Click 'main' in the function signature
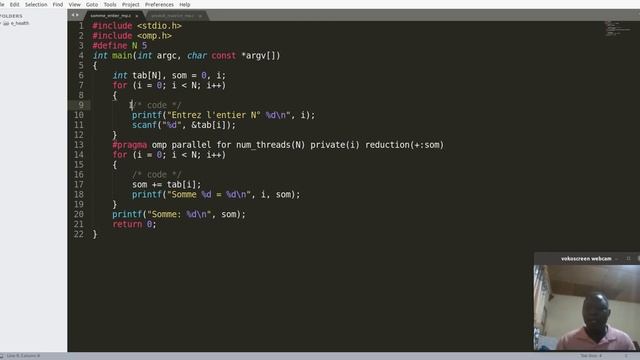Screen dimensions: 640x360 (x=122, y=56)
